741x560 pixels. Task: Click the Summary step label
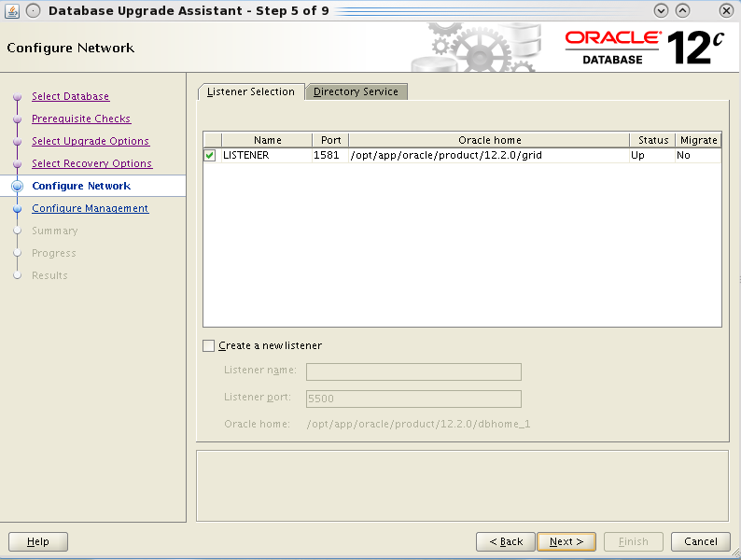pos(55,231)
